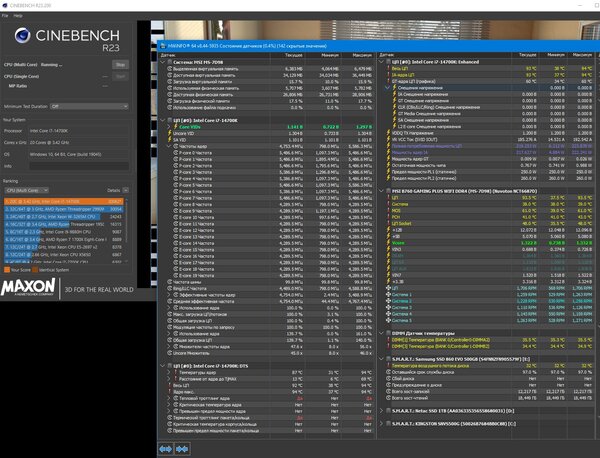Open the Help menu in Cinebench
Viewport: 600px width, 458px height.
(18, 16)
